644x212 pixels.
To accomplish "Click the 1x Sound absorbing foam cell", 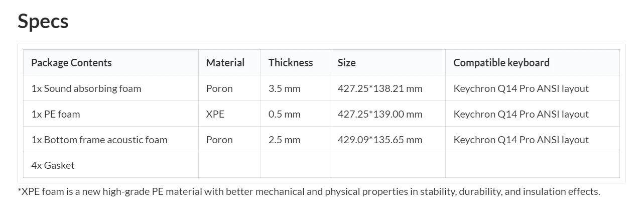I will (x=86, y=88).
